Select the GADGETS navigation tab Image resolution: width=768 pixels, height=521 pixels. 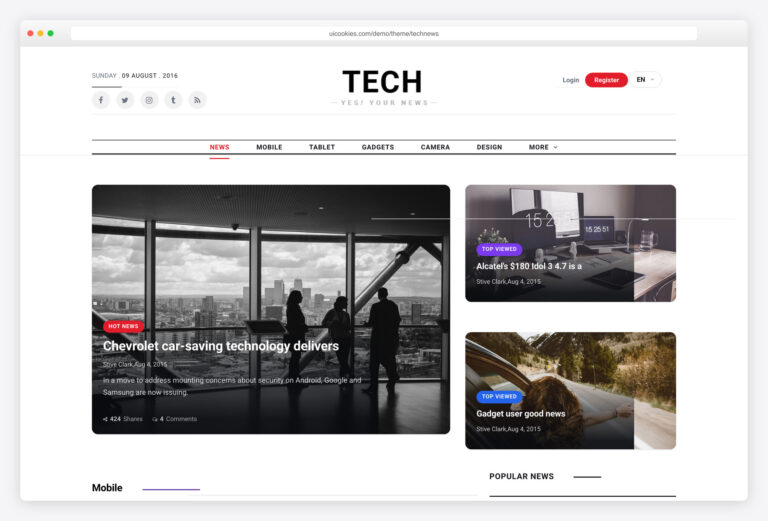pos(378,147)
